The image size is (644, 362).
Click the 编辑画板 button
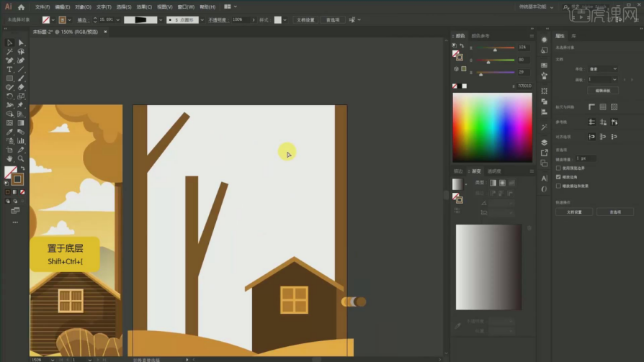(602, 91)
